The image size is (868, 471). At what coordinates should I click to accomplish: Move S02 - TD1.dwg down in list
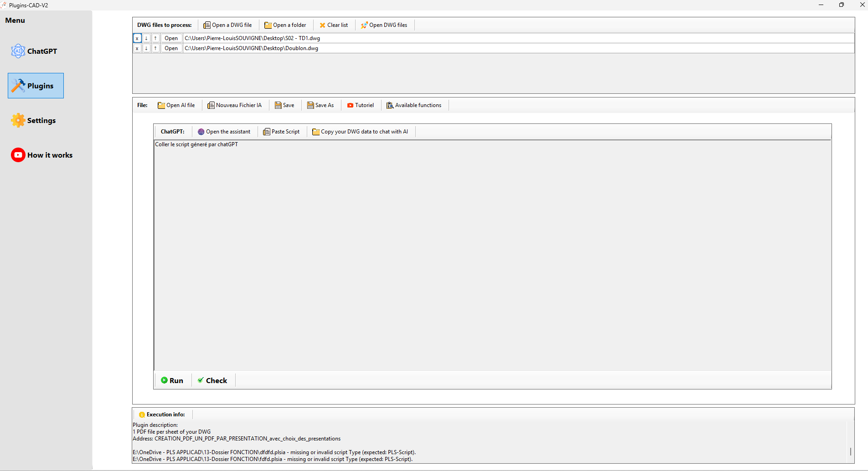(x=146, y=38)
